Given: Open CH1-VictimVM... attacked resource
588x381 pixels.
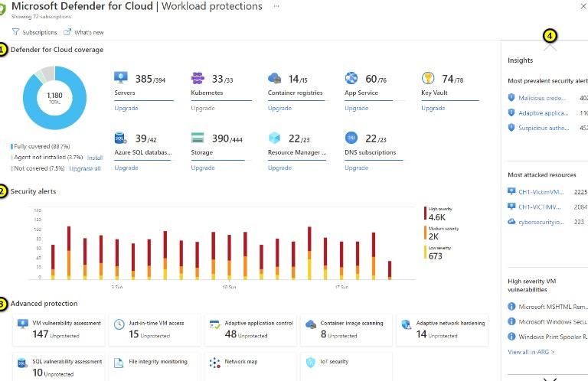Looking at the screenshot, I should click(x=541, y=192).
